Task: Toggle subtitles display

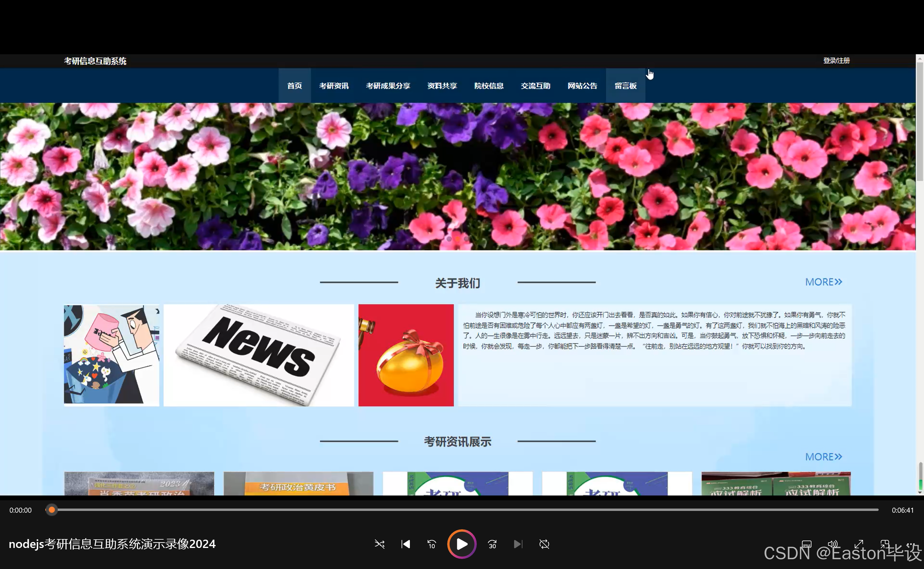Action: click(x=806, y=544)
